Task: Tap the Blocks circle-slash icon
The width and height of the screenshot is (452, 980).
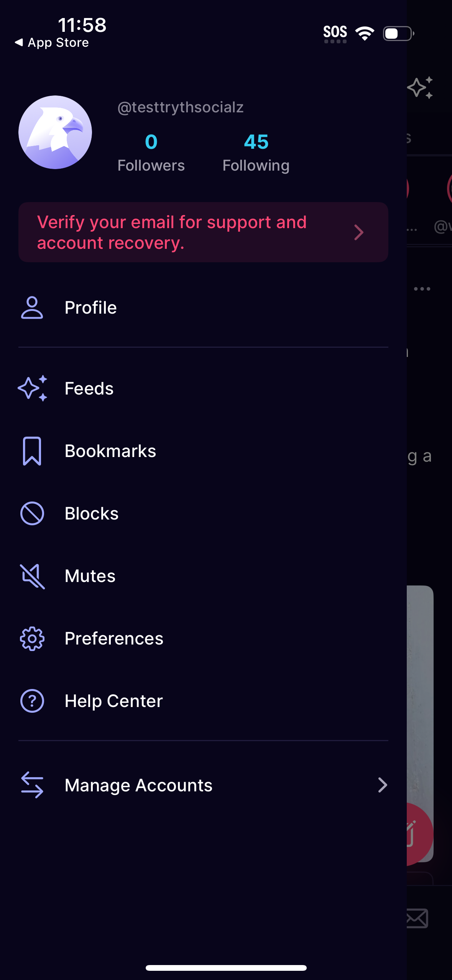Action: (x=32, y=513)
